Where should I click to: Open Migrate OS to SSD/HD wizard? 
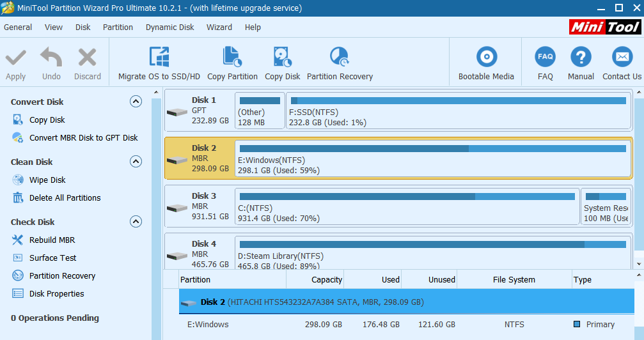(x=159, y=63)
